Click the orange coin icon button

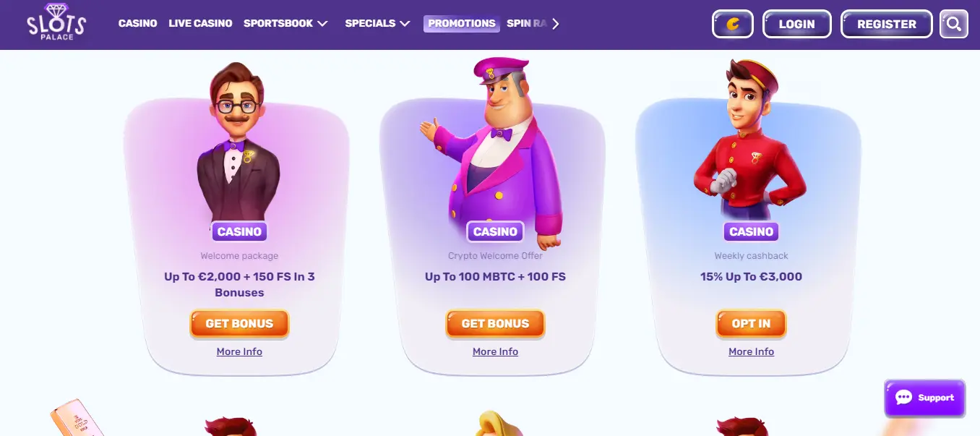[x=733, y=24]
